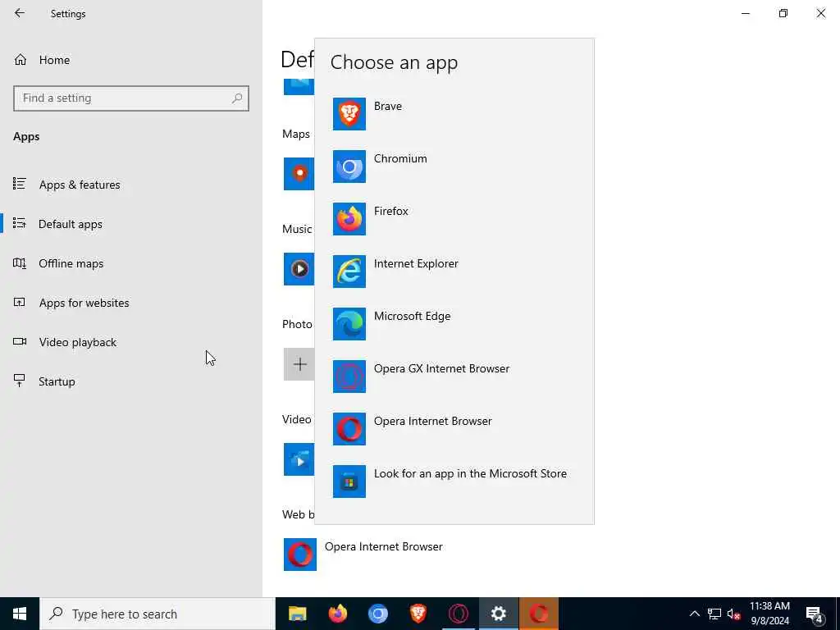Launch Brave from the taskbar
This screenshot has height=630, width=840.
tap(418, 614)
